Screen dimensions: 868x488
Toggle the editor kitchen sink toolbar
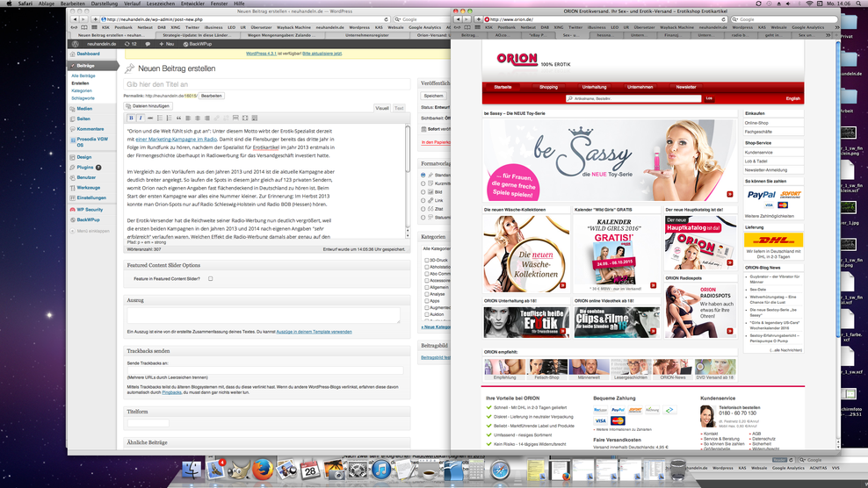coord(255,118)
